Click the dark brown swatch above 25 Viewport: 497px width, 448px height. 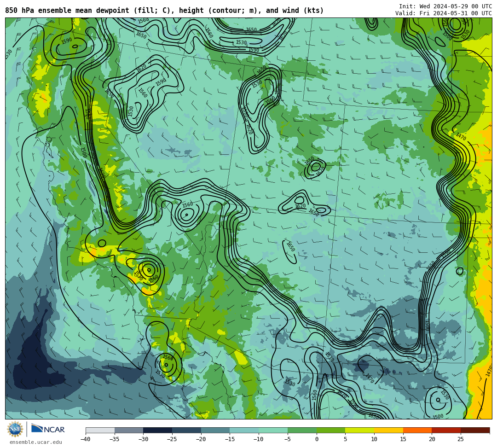click(x=475, y=430)
